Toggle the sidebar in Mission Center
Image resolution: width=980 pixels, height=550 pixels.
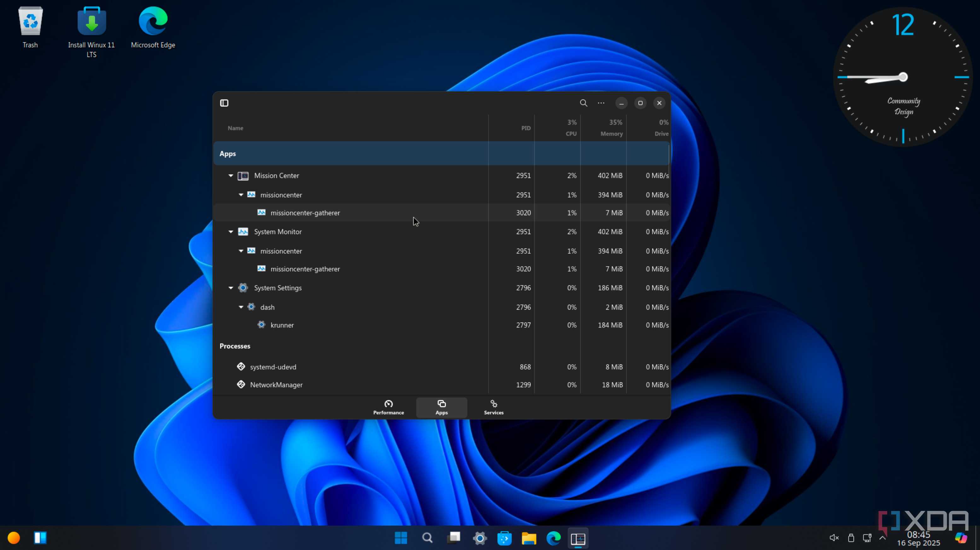tap(224, 103)
